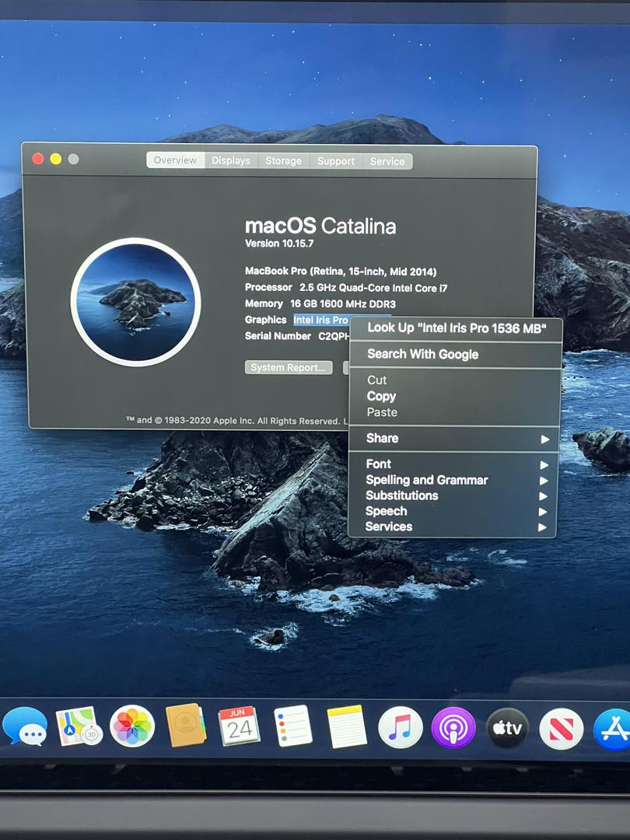Click the 2.5 GHz Quad-Core Intel Core i7 value
630x840 pixels.
click(x=373, y=288)
